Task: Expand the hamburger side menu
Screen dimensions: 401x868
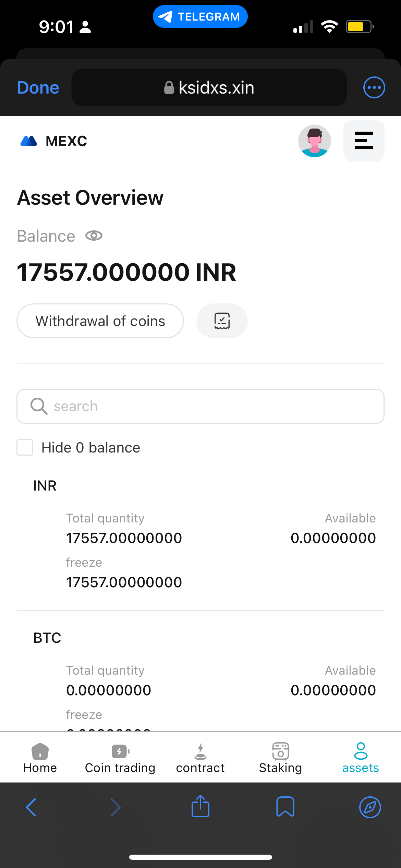Action: pyautogui.click(x=364, y=141)
